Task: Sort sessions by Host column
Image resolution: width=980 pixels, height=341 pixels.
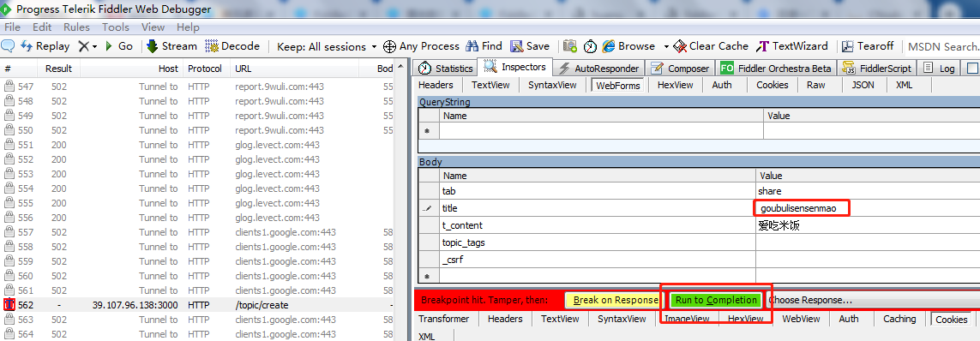Action: click(131, 69)
